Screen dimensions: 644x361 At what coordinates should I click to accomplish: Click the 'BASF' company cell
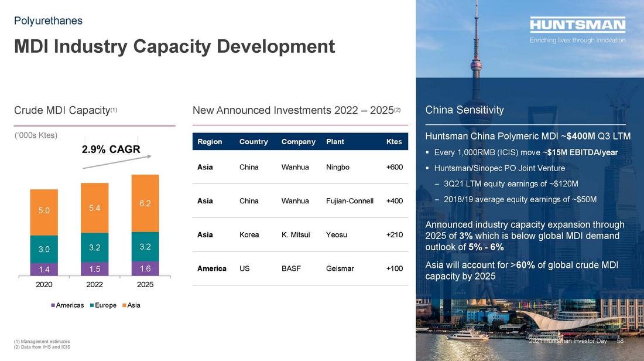pyautogui.click(x=291, y=268)
